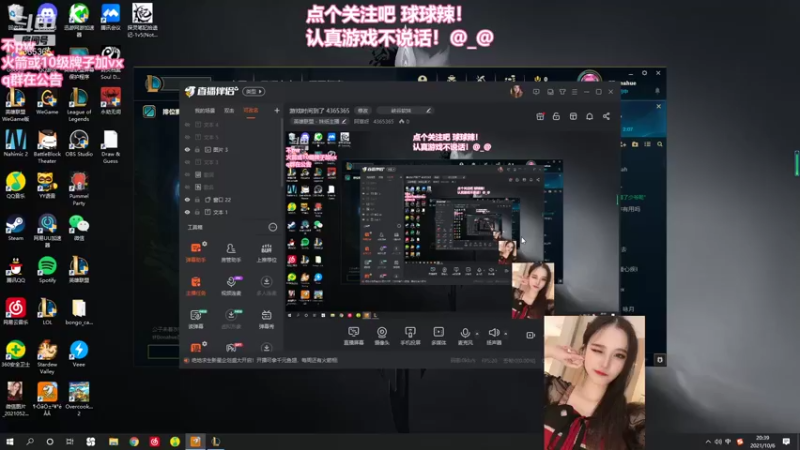Open OBS Studio desktop shortcut
800x450 pixels.
tap(79, 143)
